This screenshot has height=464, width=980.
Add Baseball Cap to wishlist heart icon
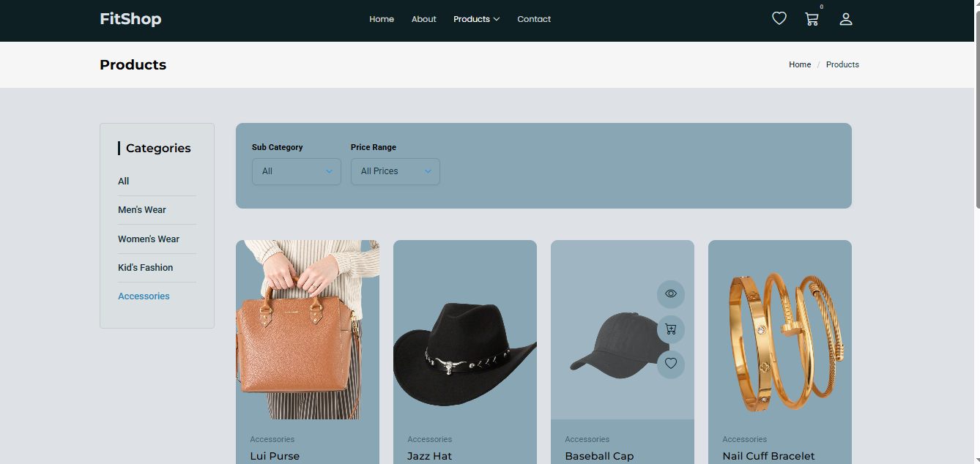pos(670,364)
